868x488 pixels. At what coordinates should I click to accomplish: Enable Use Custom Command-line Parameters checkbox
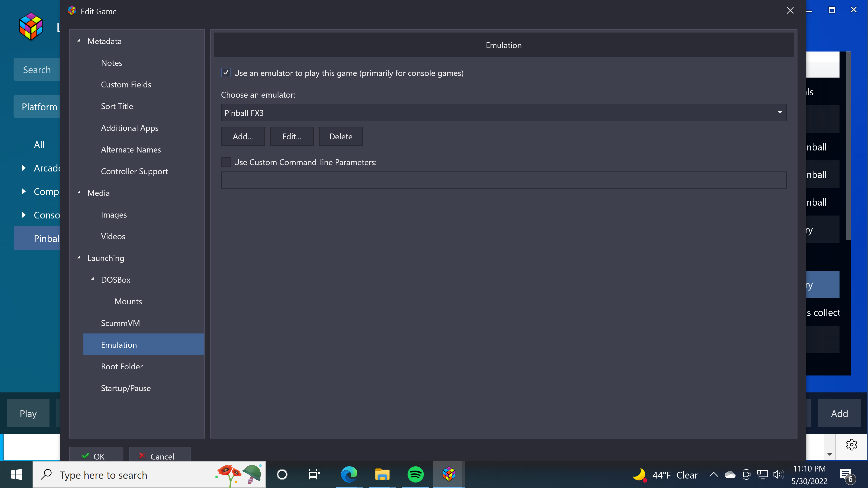tap(226, 162)
